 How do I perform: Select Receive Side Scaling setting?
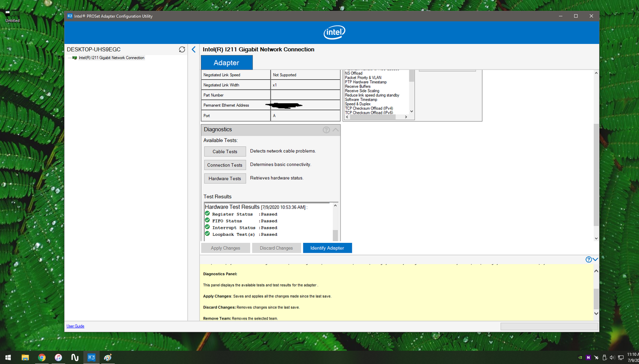coord(362,91)
